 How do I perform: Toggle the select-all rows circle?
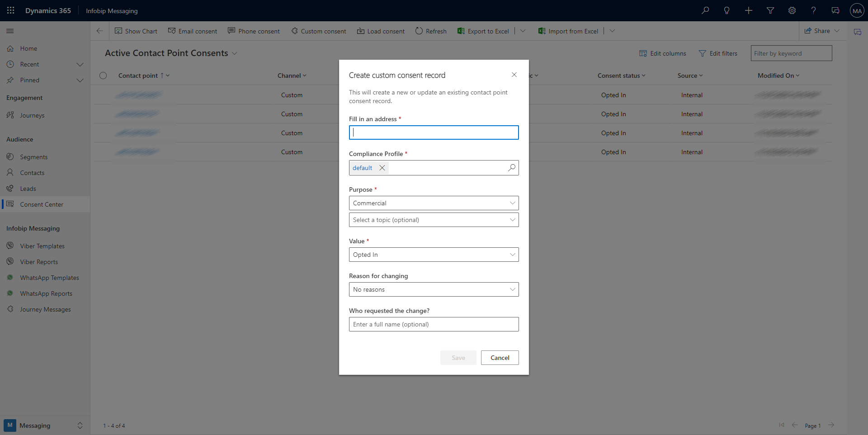pos(103,76)
